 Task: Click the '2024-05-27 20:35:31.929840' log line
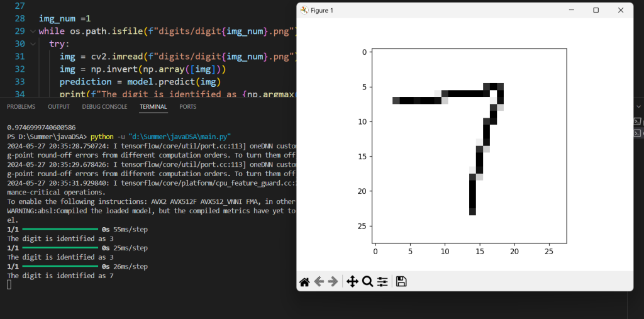point(152,183)
